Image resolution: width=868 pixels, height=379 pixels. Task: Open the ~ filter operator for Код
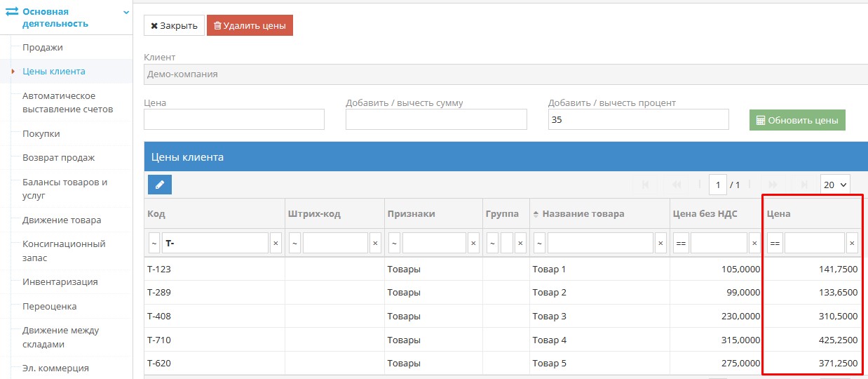154,243
